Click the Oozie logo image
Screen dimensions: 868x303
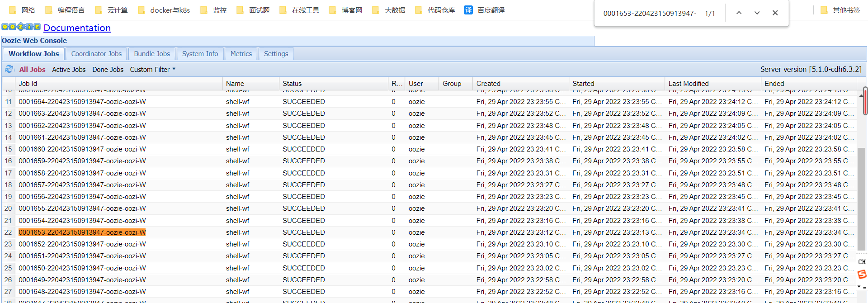click(21, 27)
